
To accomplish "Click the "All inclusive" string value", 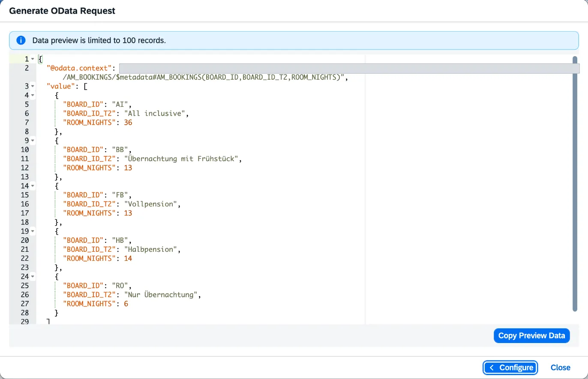I will (155, 113).
